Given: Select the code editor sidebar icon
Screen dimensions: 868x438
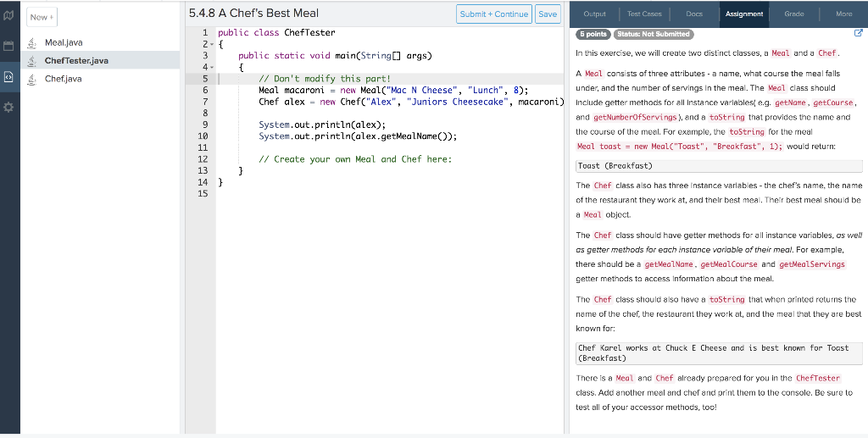Looking at the screenshot, I should click(8, 77).
